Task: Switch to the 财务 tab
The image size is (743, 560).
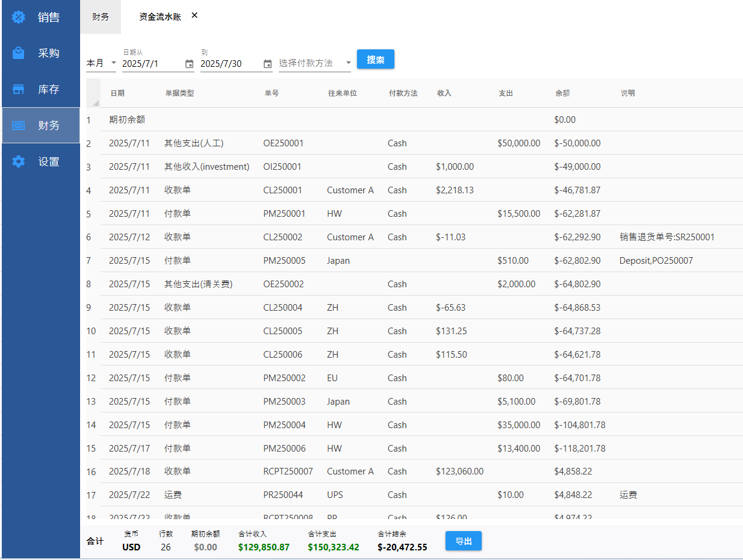Action: pyautogui.click(x=101, y=17)
